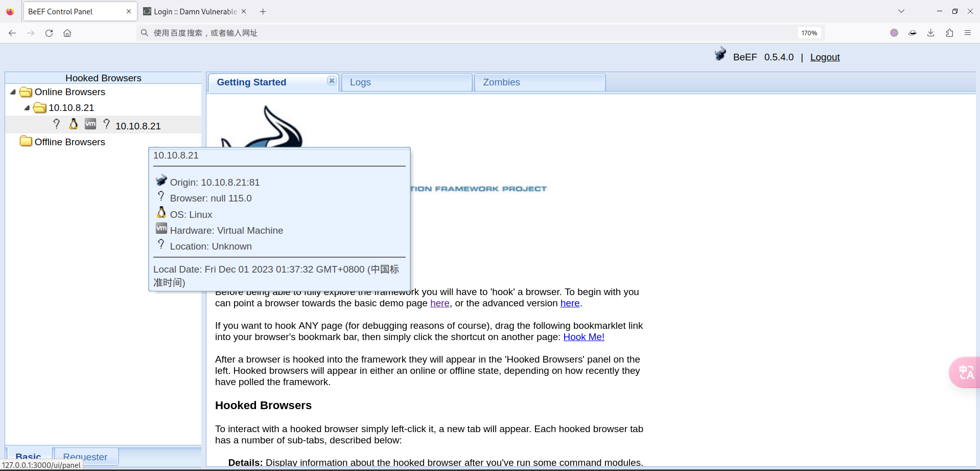
Task: Select the Requester tab at the bottom left
Action: coord(85,457)
